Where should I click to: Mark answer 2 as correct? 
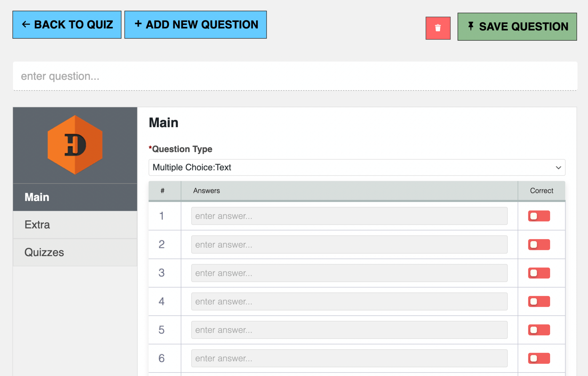click(539, 245)
